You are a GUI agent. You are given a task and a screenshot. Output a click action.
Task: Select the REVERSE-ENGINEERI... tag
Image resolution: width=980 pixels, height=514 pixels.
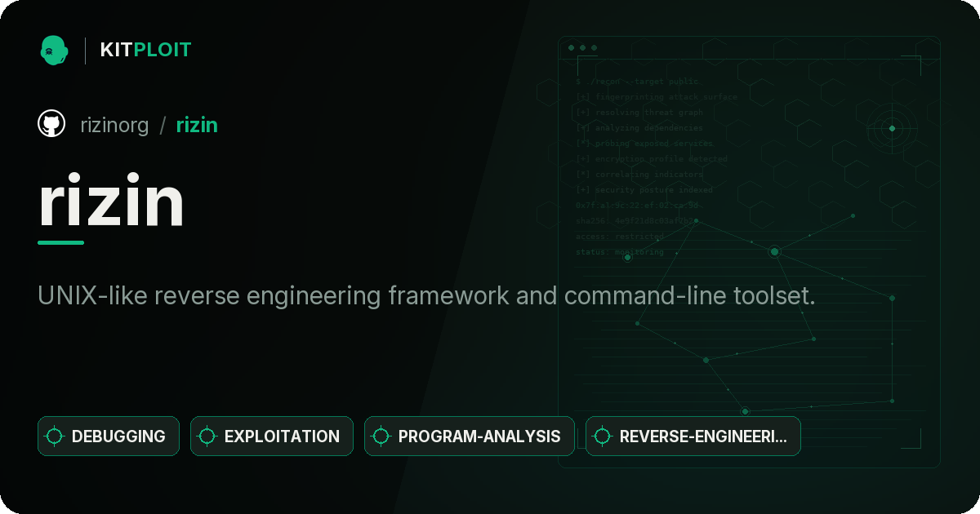pos(693,436)
